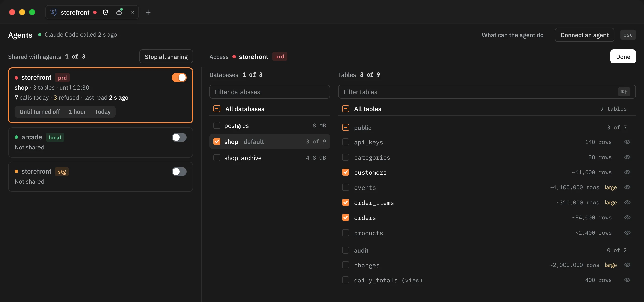Click the esc key button
Image resolution: width=644 pixels, height=302 pixels.
coord(628,35)
